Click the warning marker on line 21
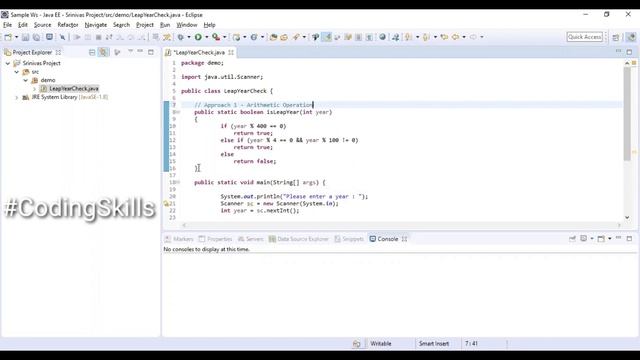This screenshot has width=640, height=360. point(166,203)
